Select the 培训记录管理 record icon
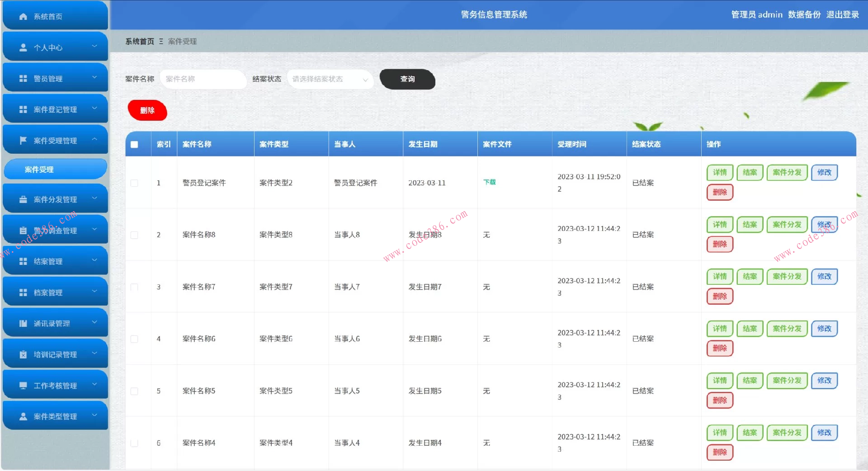 pos(23,354)
